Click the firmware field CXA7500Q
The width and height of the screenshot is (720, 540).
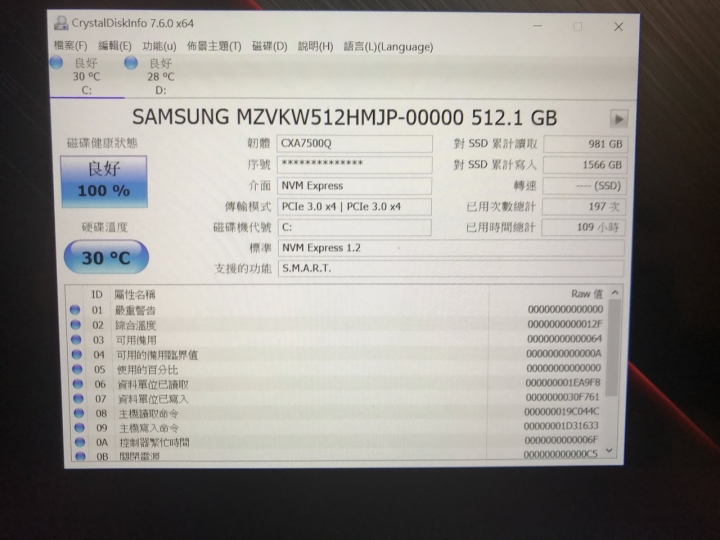coord(354,143)
